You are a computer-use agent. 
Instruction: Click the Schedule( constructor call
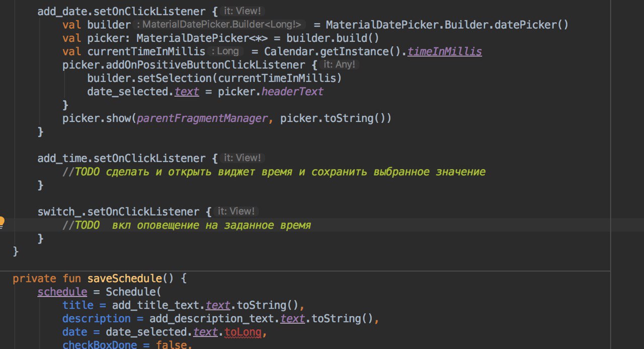pos(134,292)
